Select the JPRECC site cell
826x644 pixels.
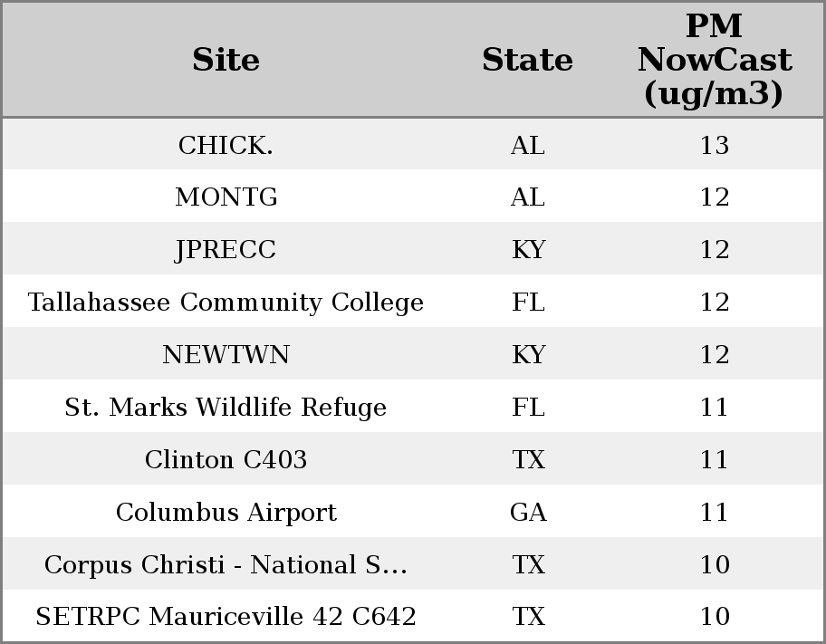click(226, 250)
